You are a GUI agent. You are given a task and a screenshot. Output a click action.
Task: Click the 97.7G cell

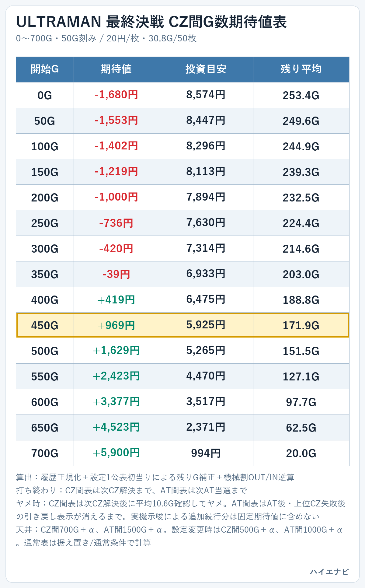[x=301, y=402]
